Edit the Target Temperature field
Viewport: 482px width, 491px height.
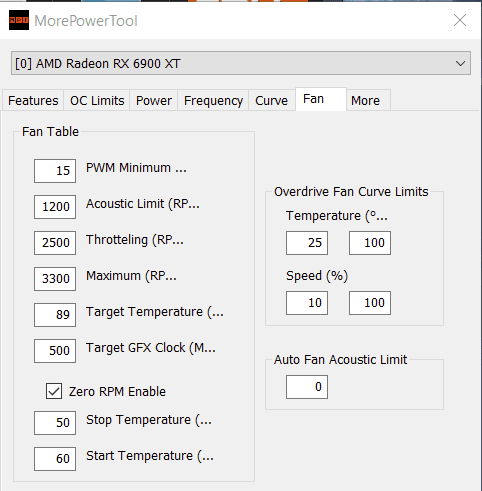[55, 315]
